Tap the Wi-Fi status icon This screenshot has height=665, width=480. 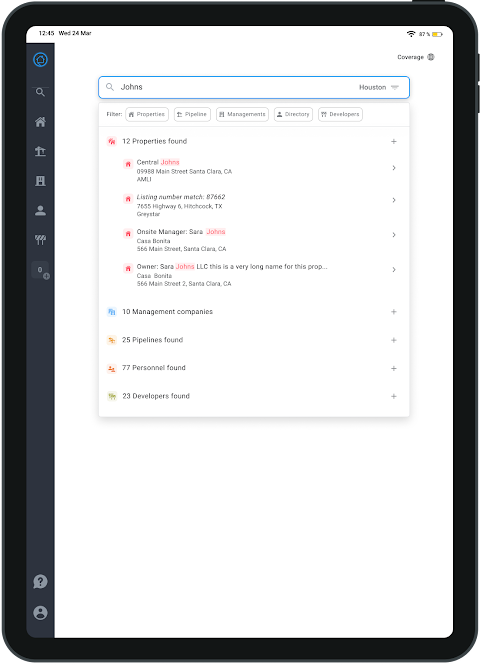coord(411,34)
